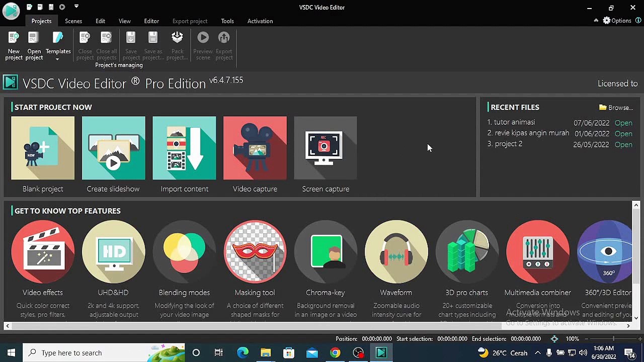The width and height of the screenshot is (644, 362).
Task: Click the zoom slider in status bar
Action: pyautogui.click(x=613, y=339)
